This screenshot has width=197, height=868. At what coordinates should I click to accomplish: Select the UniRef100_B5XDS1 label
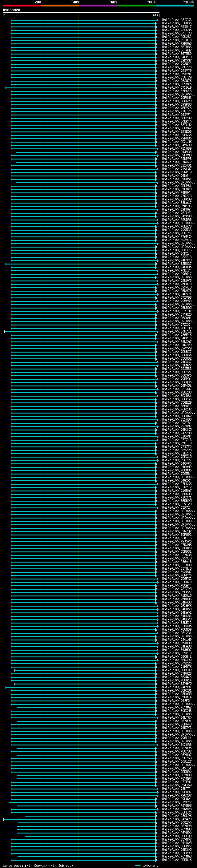point(177,396)
